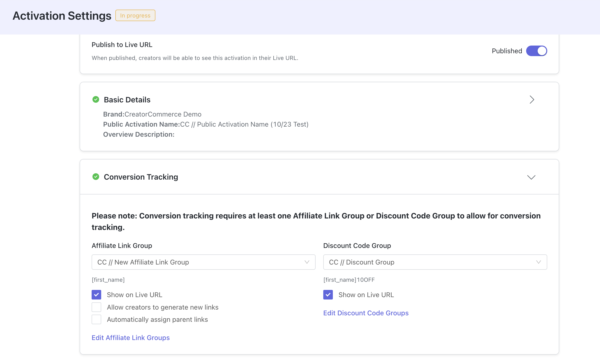Viewport: 600px width, 364px height.
Task: Open the Edit Affiliate Link Groups link
Action: tap(130, 338)
